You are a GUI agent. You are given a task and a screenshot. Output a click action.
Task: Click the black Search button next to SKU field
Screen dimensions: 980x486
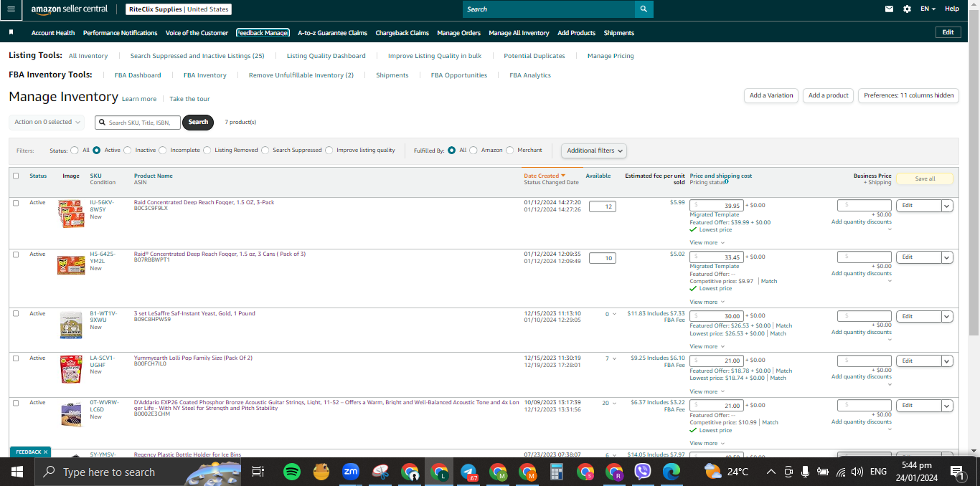pyautogui.click(x=198, y=122)
